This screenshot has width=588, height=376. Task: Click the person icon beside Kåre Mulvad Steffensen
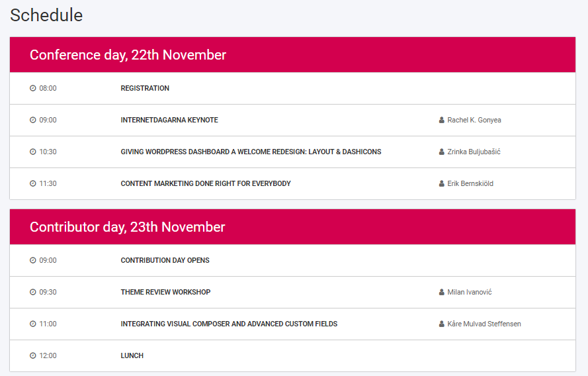click(x=442, y=324)
